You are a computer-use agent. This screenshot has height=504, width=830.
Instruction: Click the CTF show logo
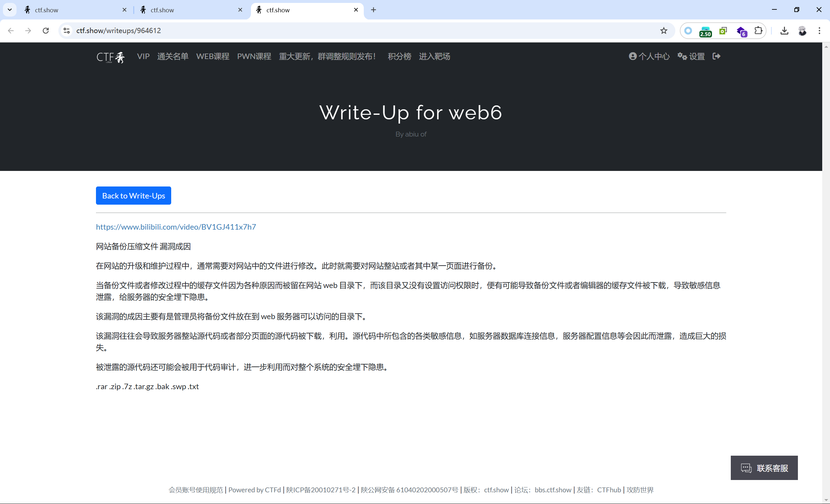pos(111,57)
